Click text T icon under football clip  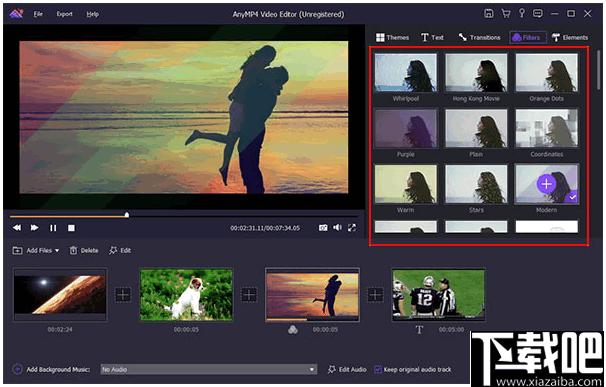pos(419,330)
